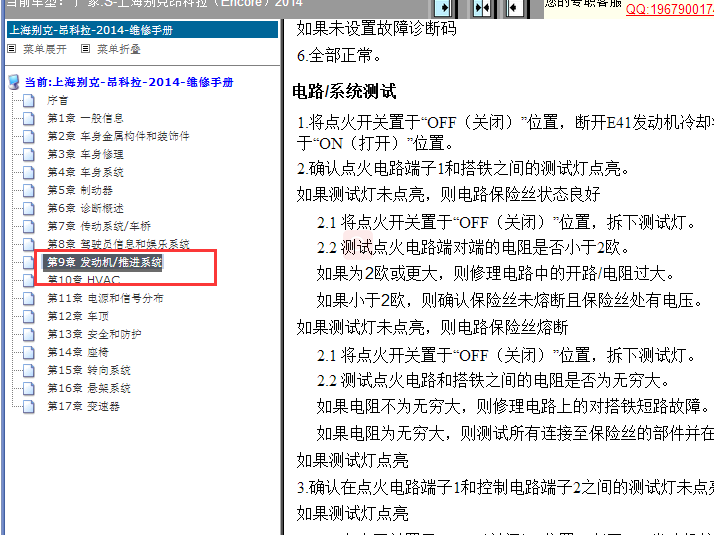Open 第1章 一般信息
This screenshot has height=535, width=714.
(x=86, y=118)
